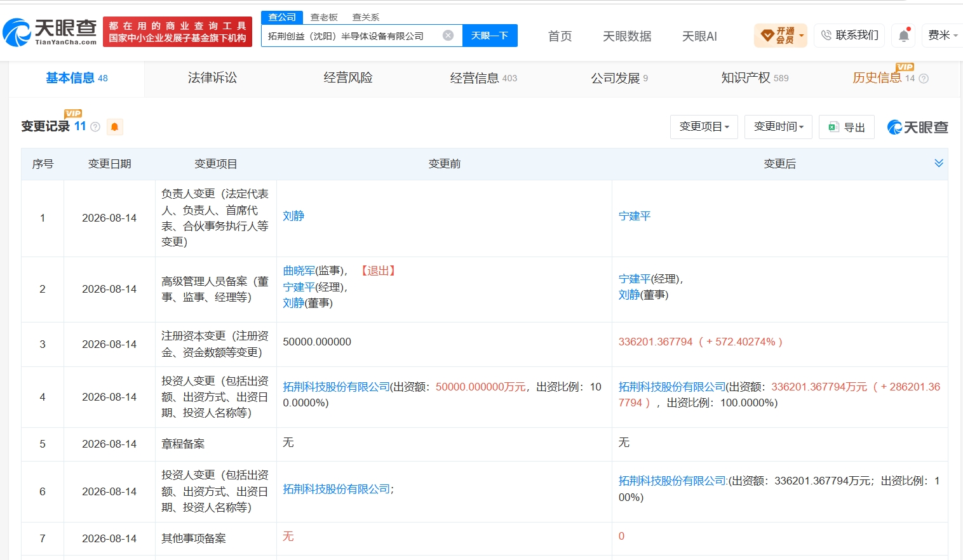The height and width of the screenshot is (560, 963).
Task: Open 拓荆科技股份有限公司 link in row 4 变更前
Action: coord(336,387)
